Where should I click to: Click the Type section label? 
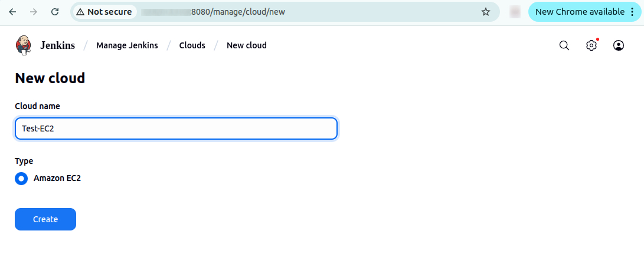click(x=24, y=161)
